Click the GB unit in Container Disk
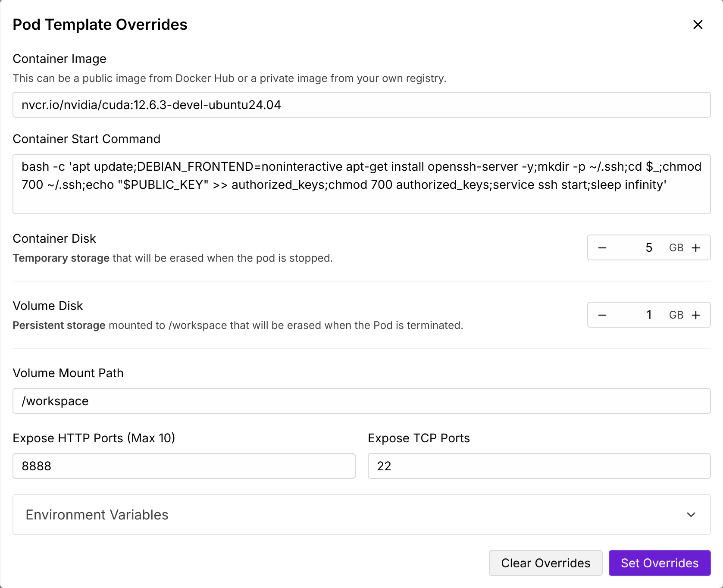Viewport: 723px width, 588px height. [x=676, y=248]
